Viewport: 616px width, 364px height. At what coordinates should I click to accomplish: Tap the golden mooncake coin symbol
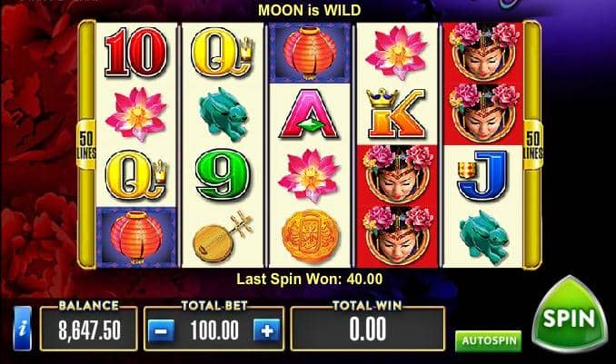point(310,236)
